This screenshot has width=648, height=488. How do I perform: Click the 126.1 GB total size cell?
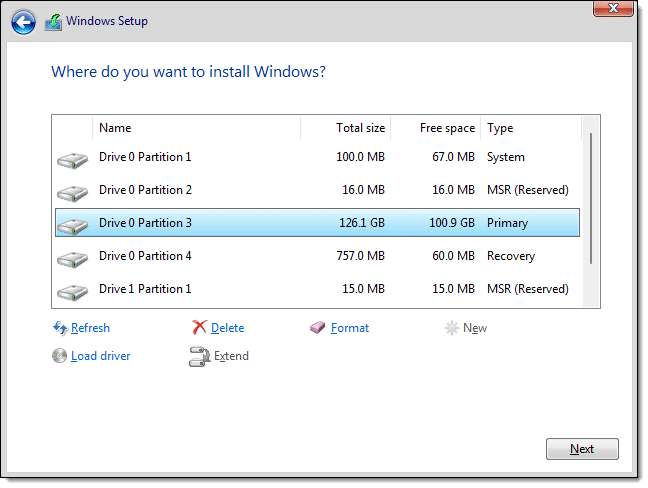pos(362,223)
